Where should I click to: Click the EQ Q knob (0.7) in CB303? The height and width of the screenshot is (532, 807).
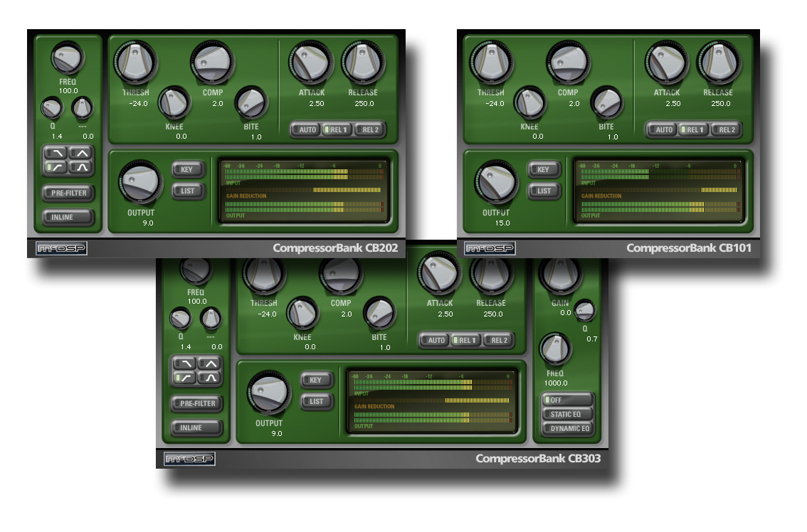[584, 310]
